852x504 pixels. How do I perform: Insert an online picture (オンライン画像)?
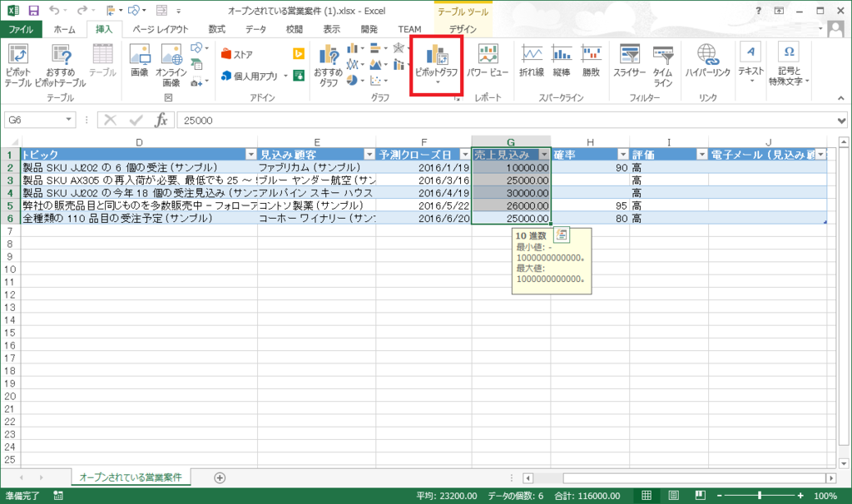click(171, 66)
